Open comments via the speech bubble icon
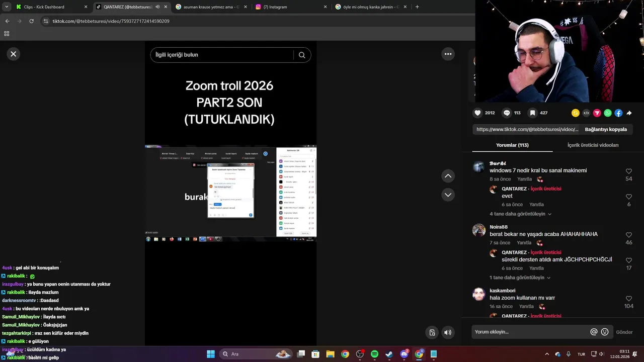The height and width of the screenshot is (362, 644). 507,113
